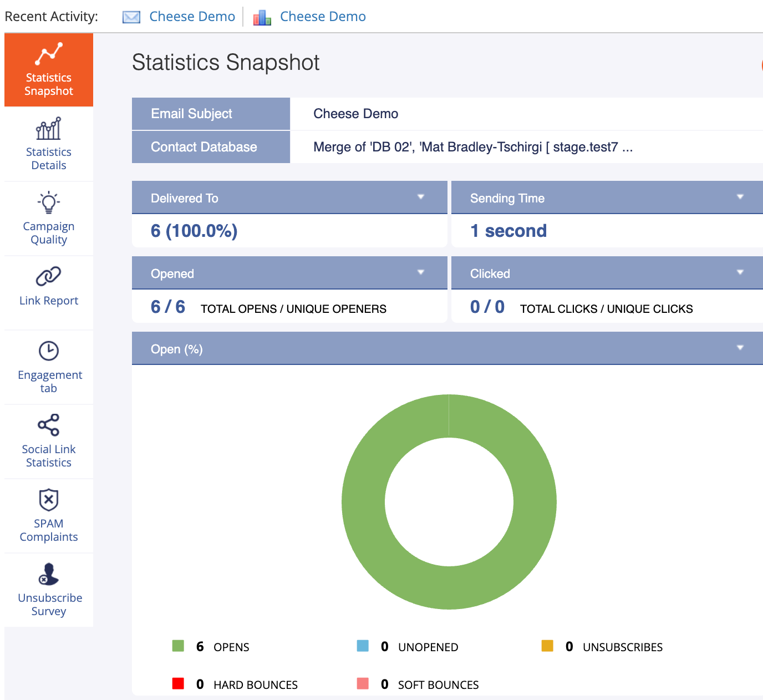Image resolution: width=763 pixels, height=700 pixels.
Task: Click the 6 / 6 opens value
Action: [x=168, y=307]
